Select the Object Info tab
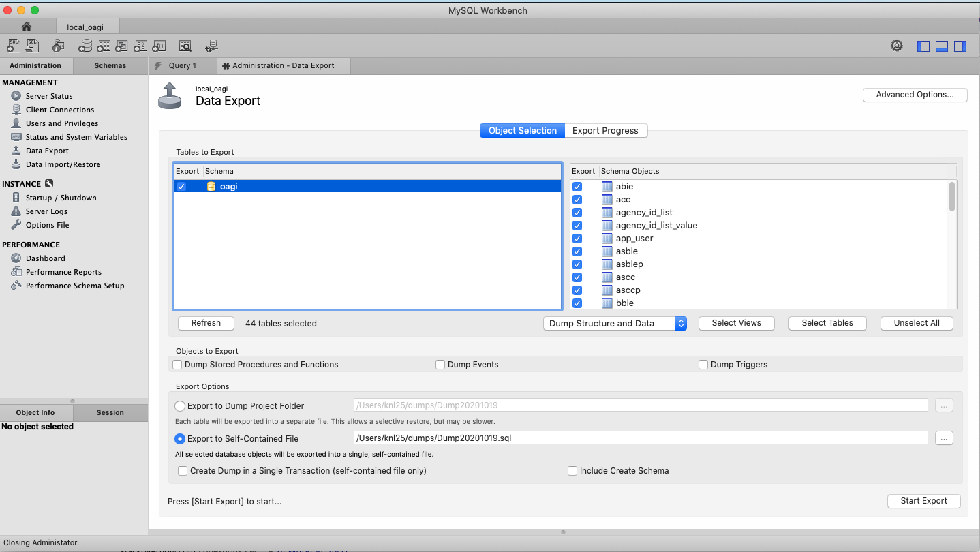980x552 pixels. point(36,413)
